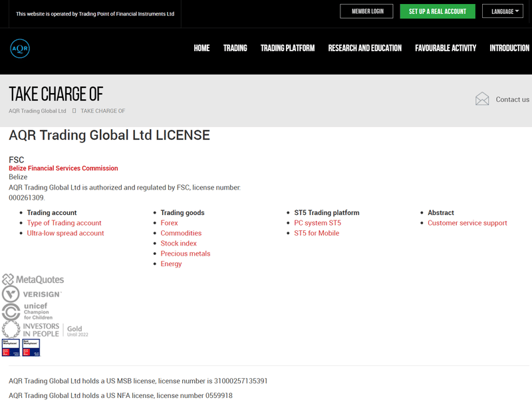The image size is (532, 402).
Task: Open the Introduction menu item
Action: (509, 48)
